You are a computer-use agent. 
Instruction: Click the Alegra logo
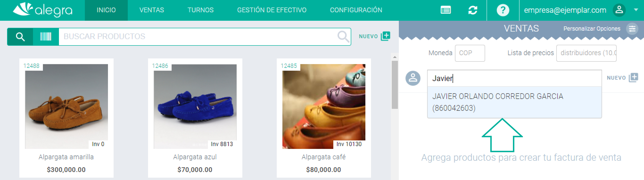[x=43, y=10]
